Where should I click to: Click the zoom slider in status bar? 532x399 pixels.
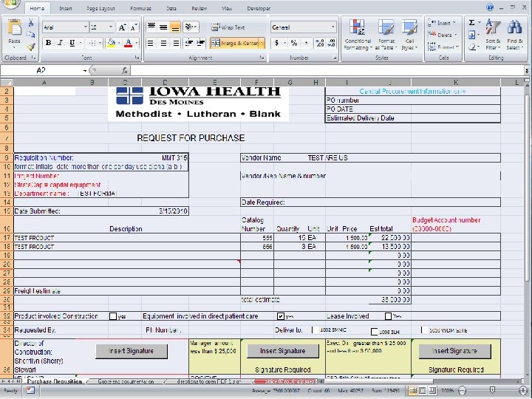pos(492,391)
